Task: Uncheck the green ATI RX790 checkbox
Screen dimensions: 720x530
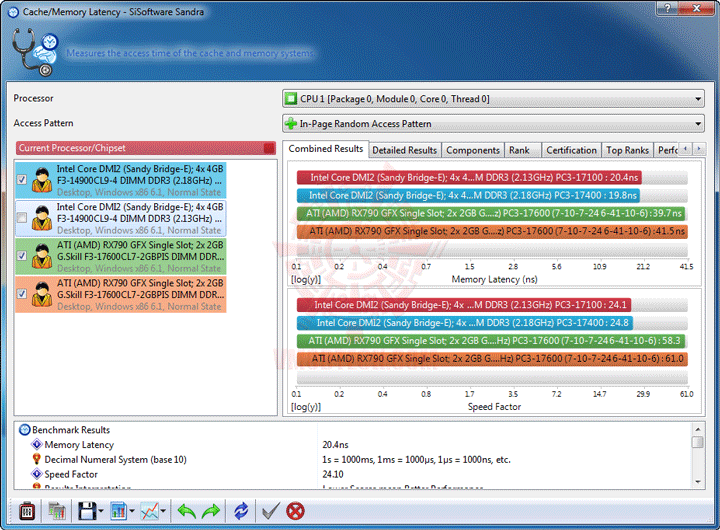Action: 22,256
